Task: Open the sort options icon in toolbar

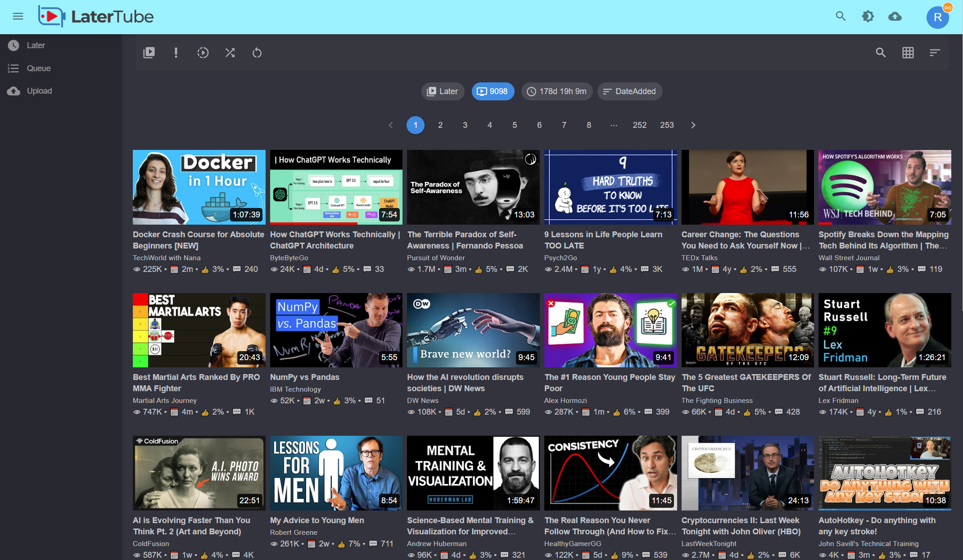Action: tap(935, 53)
